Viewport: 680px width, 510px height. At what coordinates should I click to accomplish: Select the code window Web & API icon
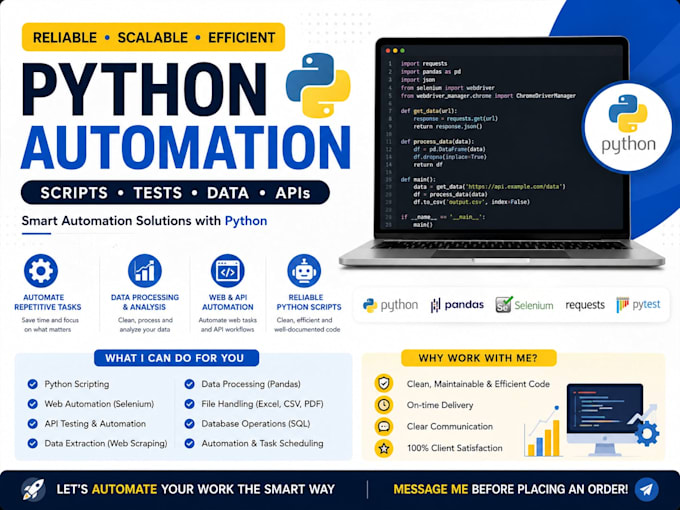pyautogui.click(x=228, y=271)
